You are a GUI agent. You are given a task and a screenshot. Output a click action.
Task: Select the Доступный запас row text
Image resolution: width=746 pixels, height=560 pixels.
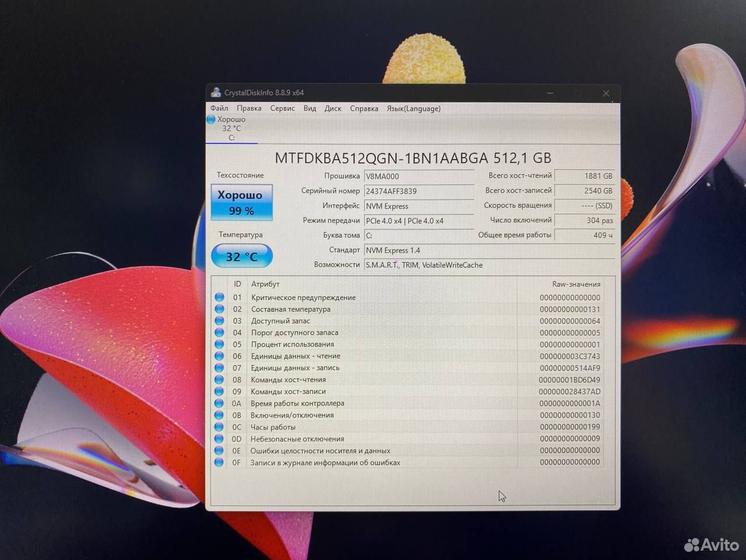(280, 321)
